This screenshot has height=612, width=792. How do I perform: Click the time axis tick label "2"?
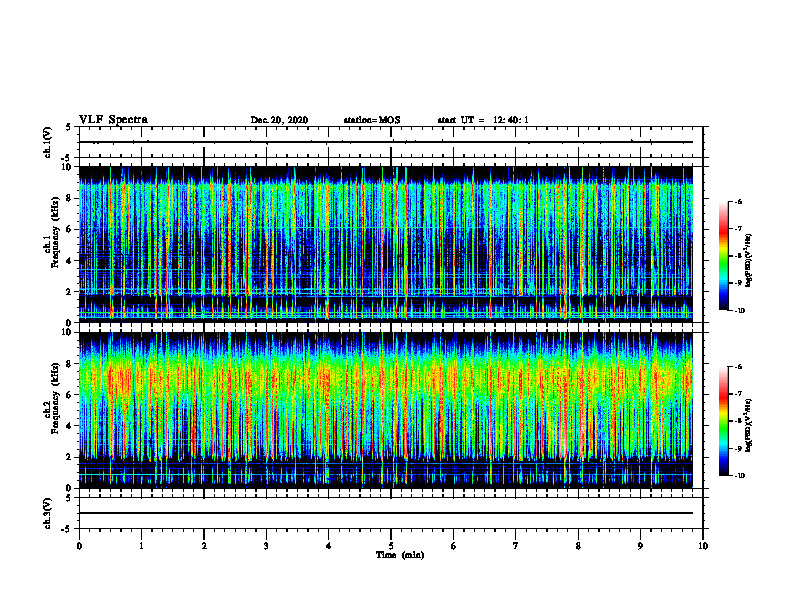[x=204, y=546]
